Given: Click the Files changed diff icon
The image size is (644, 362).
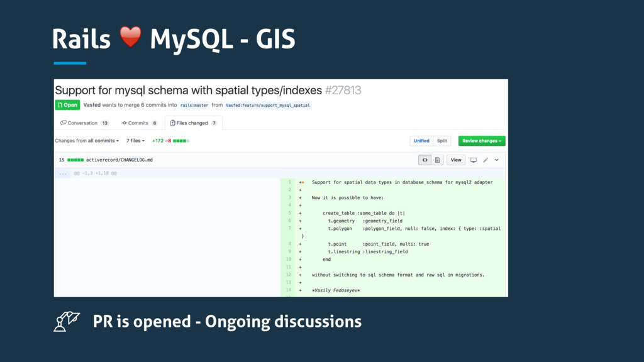Looking at the screenshot, I should [x=172, y=123].
